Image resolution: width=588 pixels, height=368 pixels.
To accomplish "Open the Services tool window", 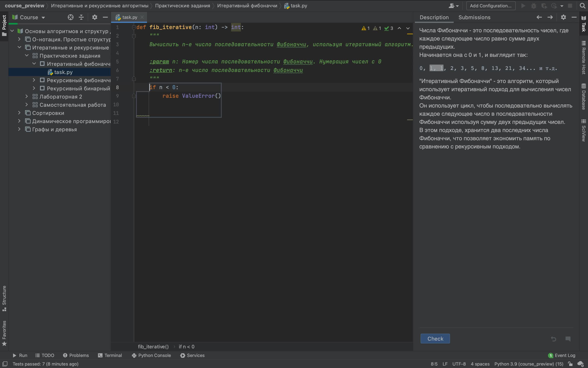I will click(x=193, y=355).
